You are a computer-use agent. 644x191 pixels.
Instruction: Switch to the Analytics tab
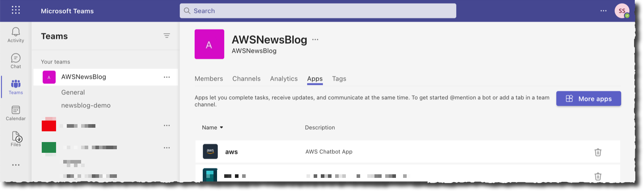pos(284,79)
